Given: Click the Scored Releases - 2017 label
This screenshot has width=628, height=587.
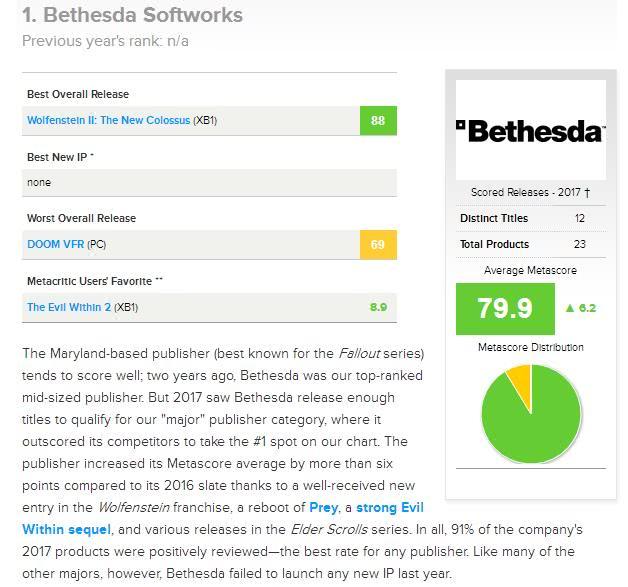Looking at the screenshot, I should point(530,192).
